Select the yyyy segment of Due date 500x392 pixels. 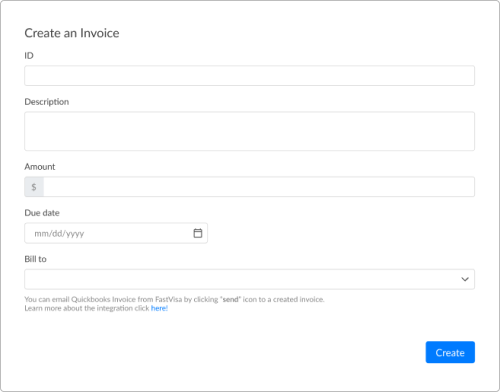[x=75, y=234]
